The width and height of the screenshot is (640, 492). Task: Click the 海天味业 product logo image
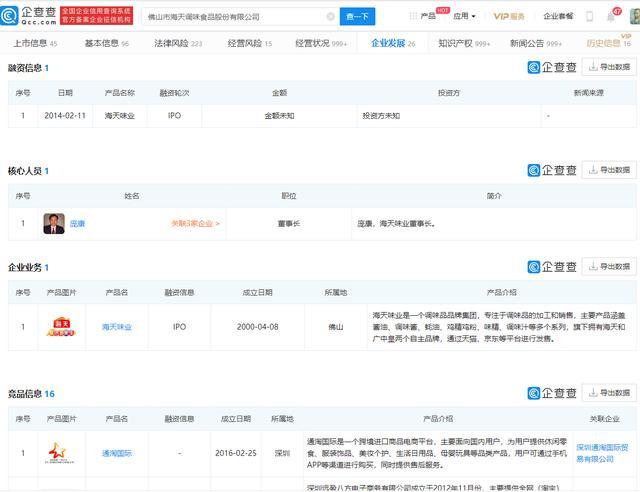(64, 327)
